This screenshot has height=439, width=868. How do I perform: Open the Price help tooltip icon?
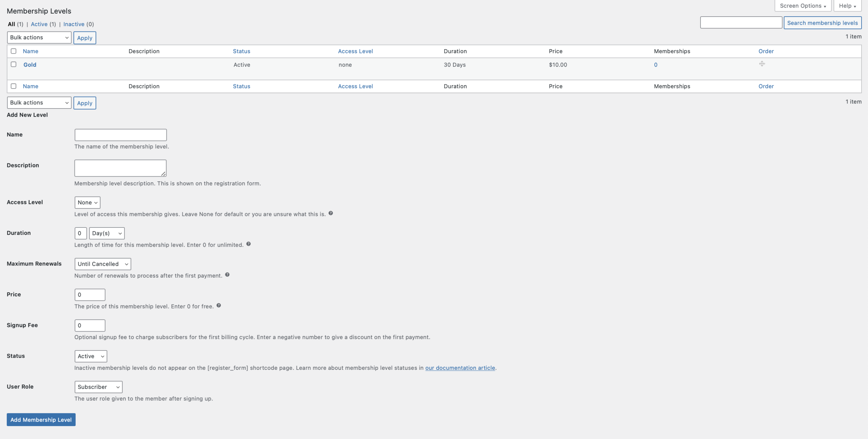(219, 305)
